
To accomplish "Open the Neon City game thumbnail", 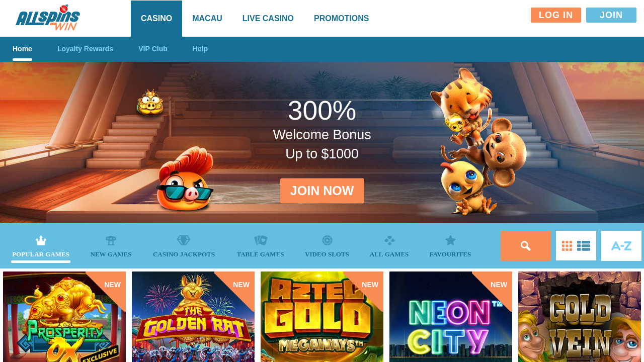I will 451,317.
